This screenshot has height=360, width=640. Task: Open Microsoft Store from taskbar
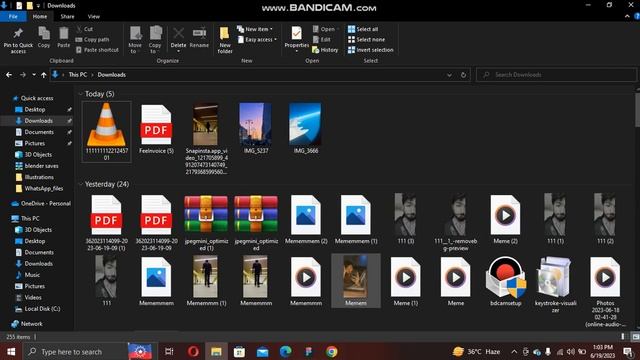[239, 351]
